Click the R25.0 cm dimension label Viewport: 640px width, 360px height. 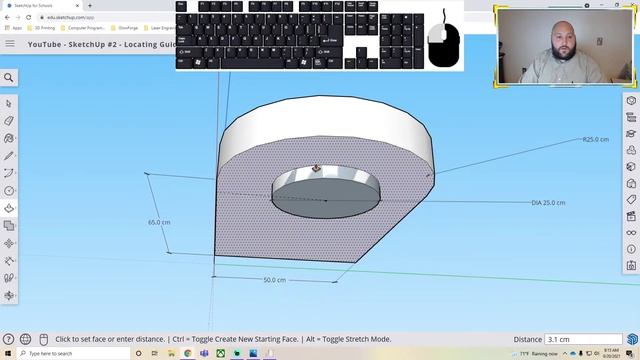pos(596,139)
